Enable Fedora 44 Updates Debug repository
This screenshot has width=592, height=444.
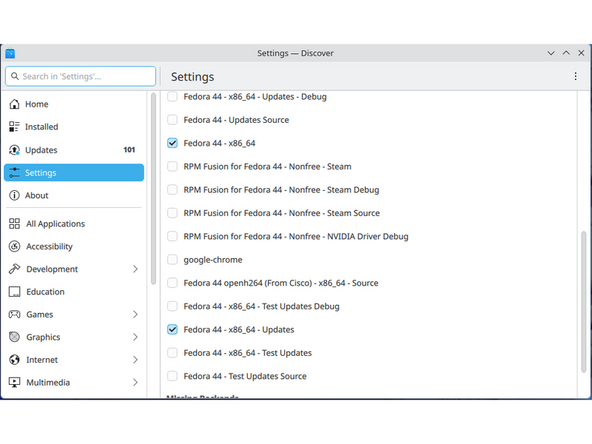pyautogui.click(x=172, y=97)
